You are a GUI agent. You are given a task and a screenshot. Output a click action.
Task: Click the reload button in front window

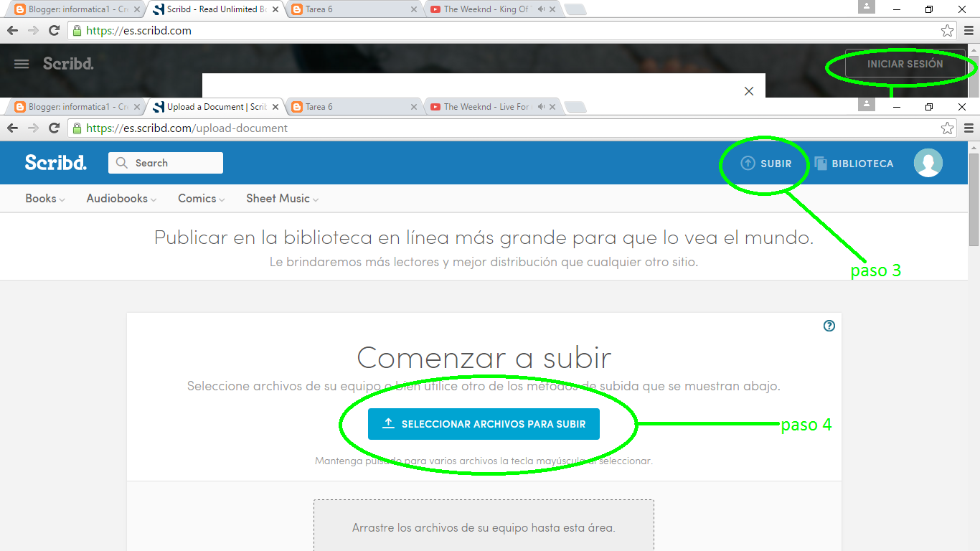coord(54,128)
